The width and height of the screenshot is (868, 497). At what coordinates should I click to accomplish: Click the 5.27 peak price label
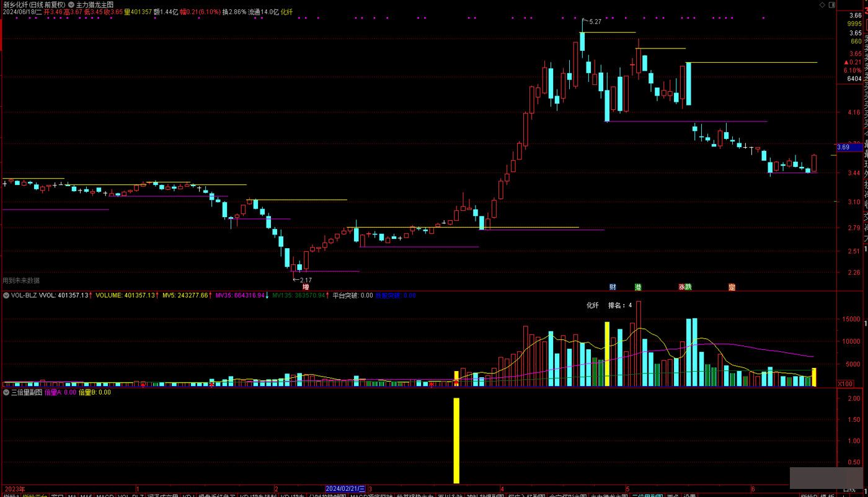(x=595, y=22)
